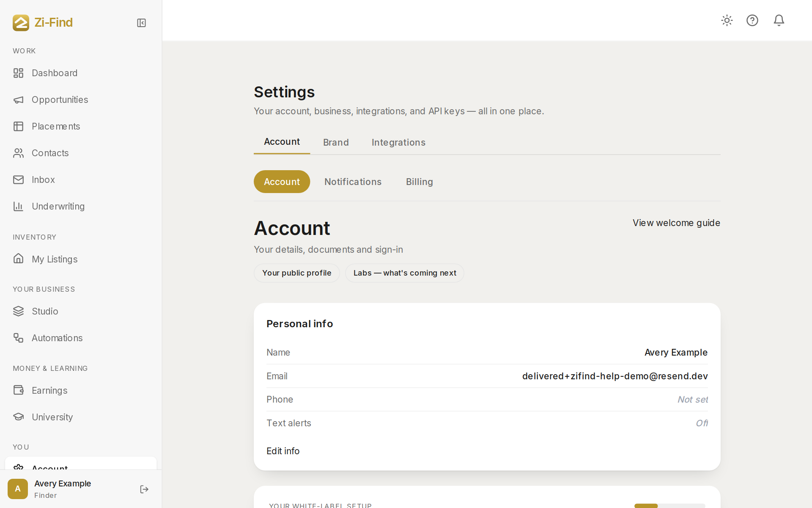This screenshot has height=508, width=812.
Task: Switch to the Brand tab
Action: coord(336,143)
